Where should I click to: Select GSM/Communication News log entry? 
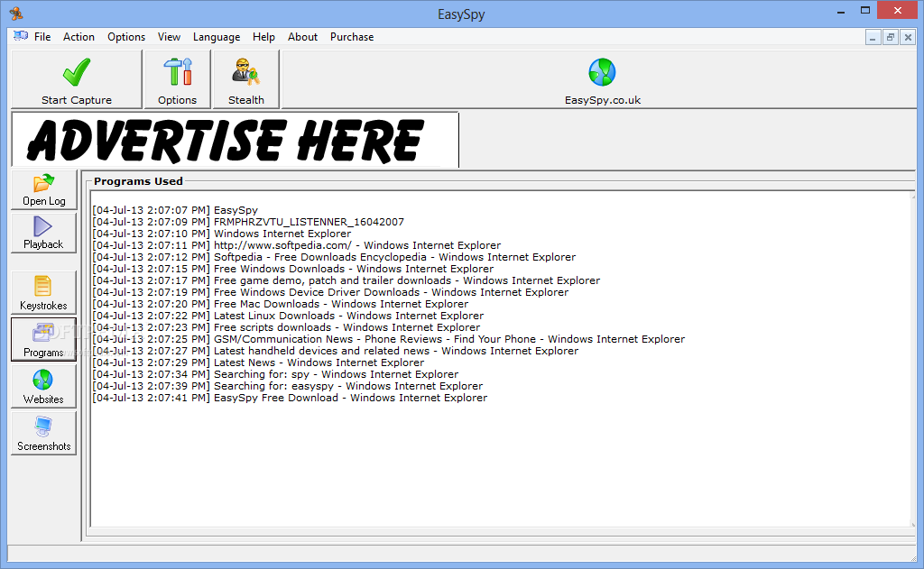pos(389,339)
